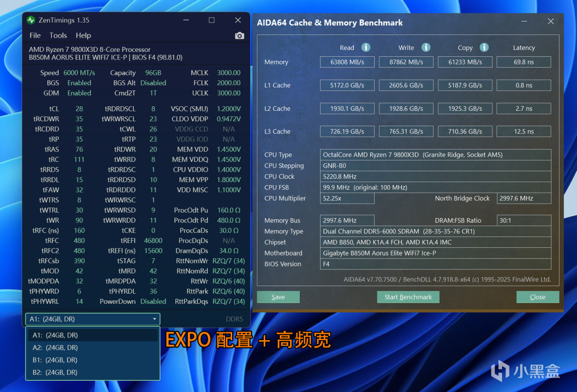Click the DRAM:FSB Ratio 30:1 field
Viewport: 577px width, 392px height.
pyautogui.click(x=524, y=220)
